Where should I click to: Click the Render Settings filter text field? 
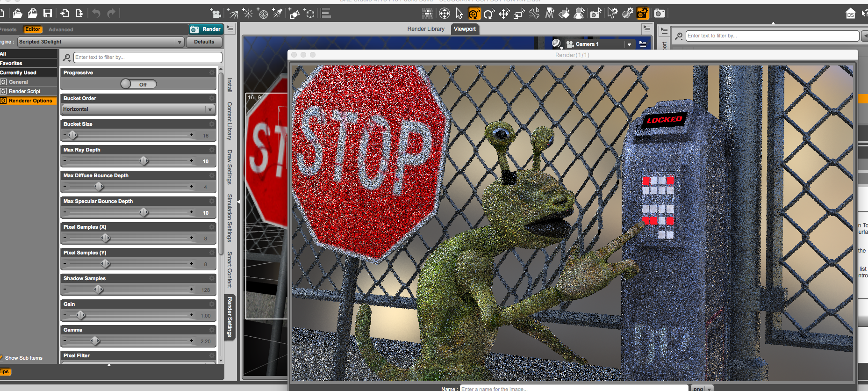pyautogui.click(x=148, y=58)
